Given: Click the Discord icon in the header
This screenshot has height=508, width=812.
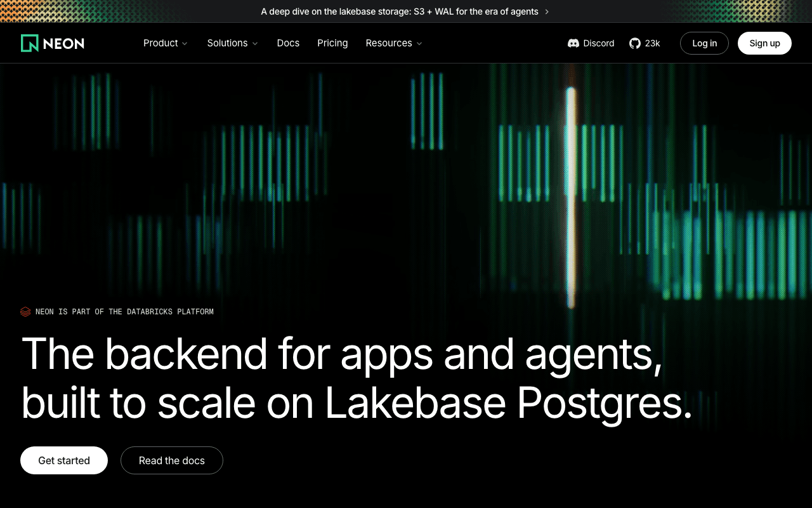Looking at the screenshot, I should coord(573,43).
